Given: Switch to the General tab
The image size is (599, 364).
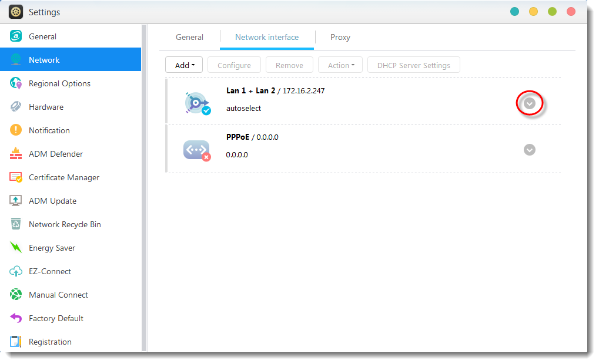Looking at the screenshot, I should click(189, 37).
